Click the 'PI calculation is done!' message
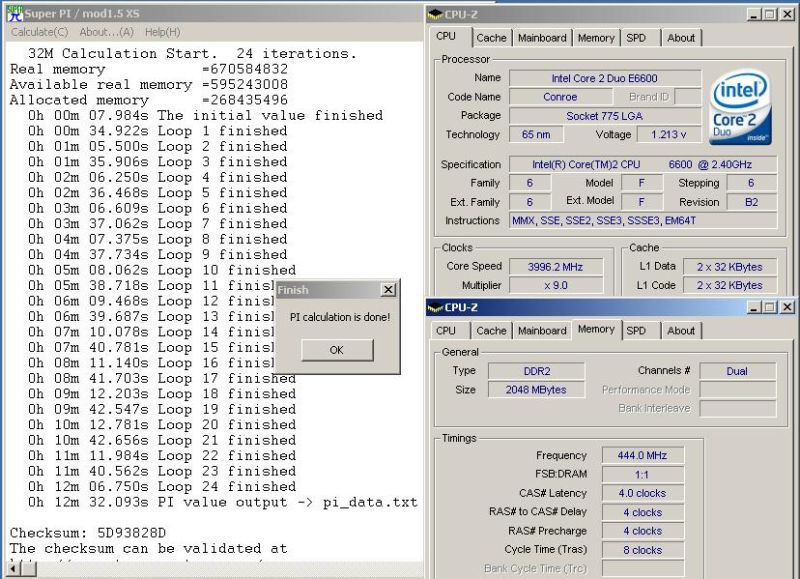This screenshot has width=800, height=579. pos(340,317)
